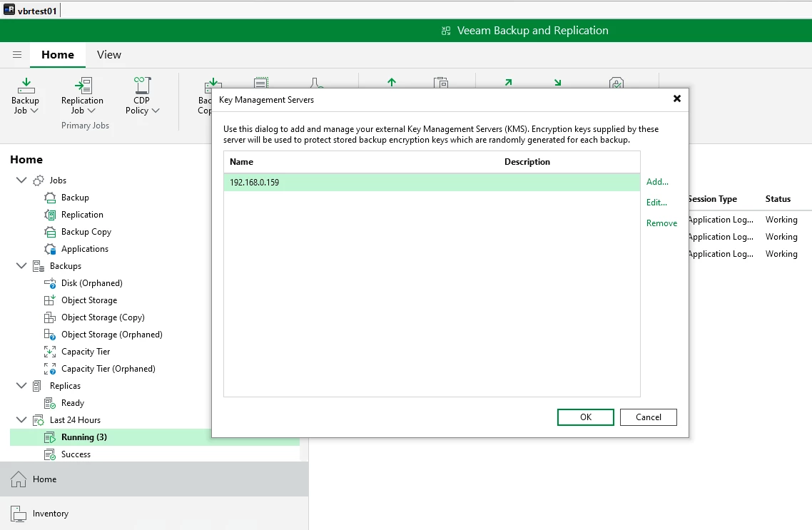Viewport: 812px width, 530px height.
Task: Click the Last 24 Hours icon
Action: (39, 419)
